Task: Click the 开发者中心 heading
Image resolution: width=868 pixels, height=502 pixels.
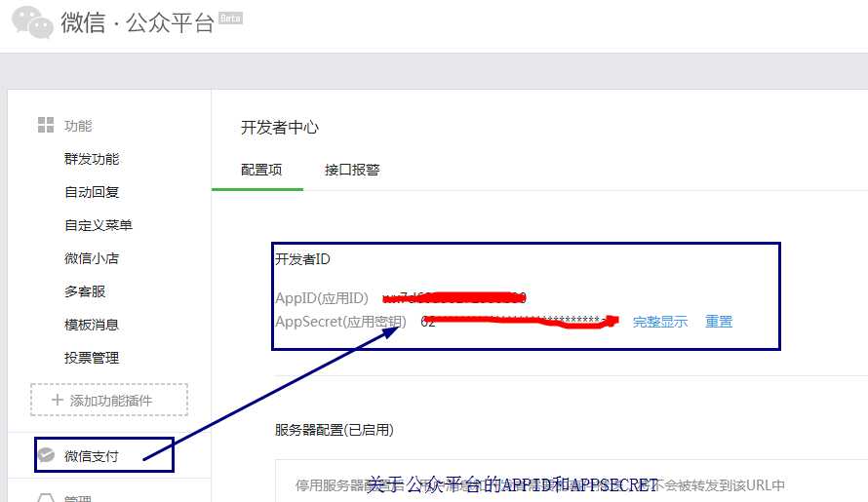Action: pyautogui.click(x=280, y=128)
